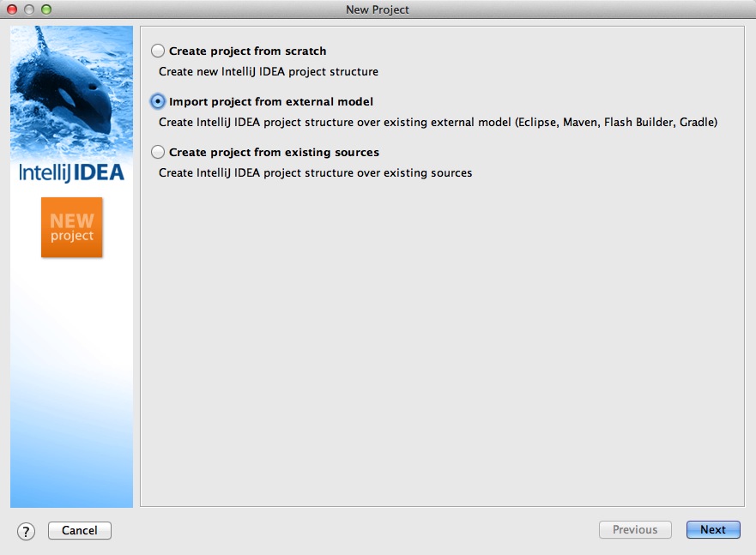Minimize the New Project dialog
Screen dimensions: 756x555
29,9
